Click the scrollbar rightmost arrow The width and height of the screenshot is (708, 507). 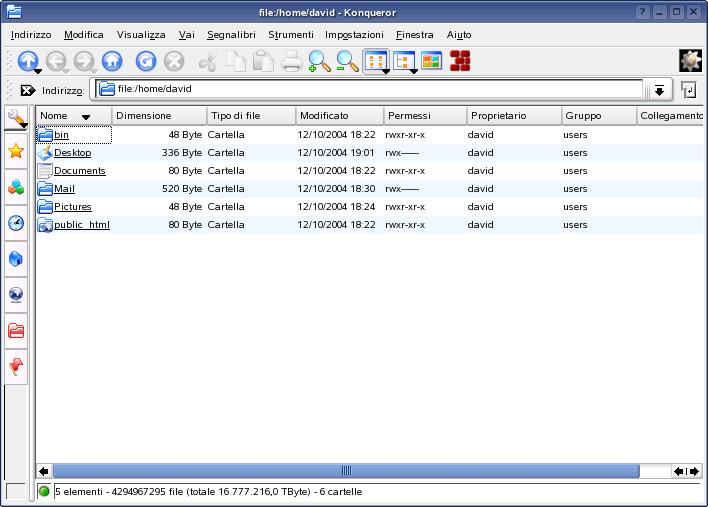click(695, 471)
